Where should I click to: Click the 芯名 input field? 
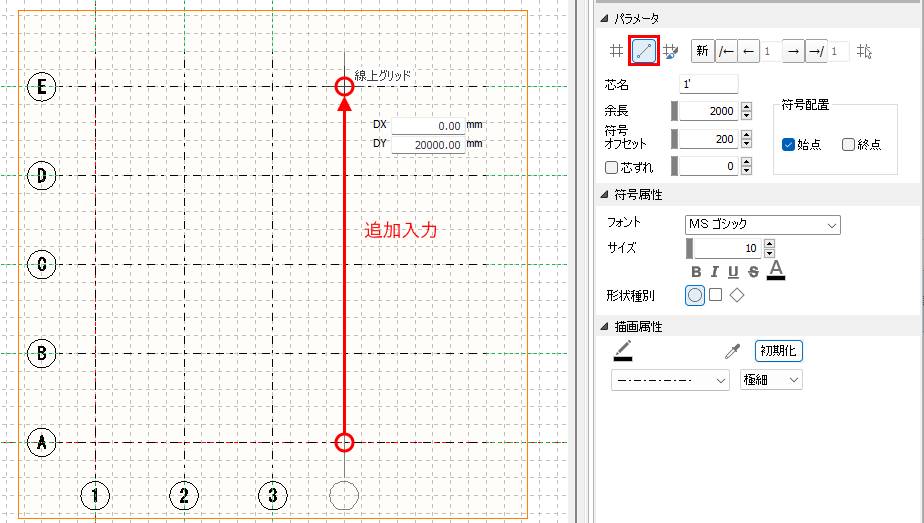708,85
